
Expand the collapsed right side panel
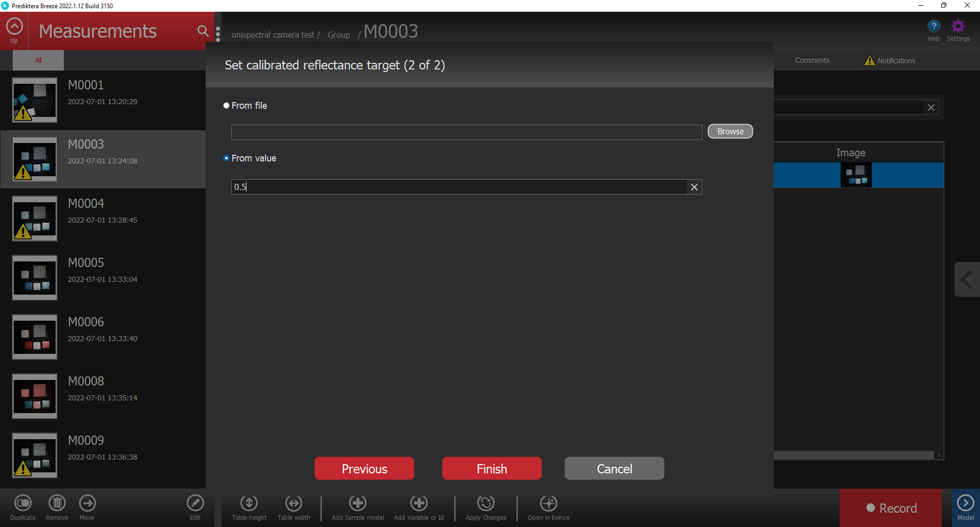click(967, 279)
